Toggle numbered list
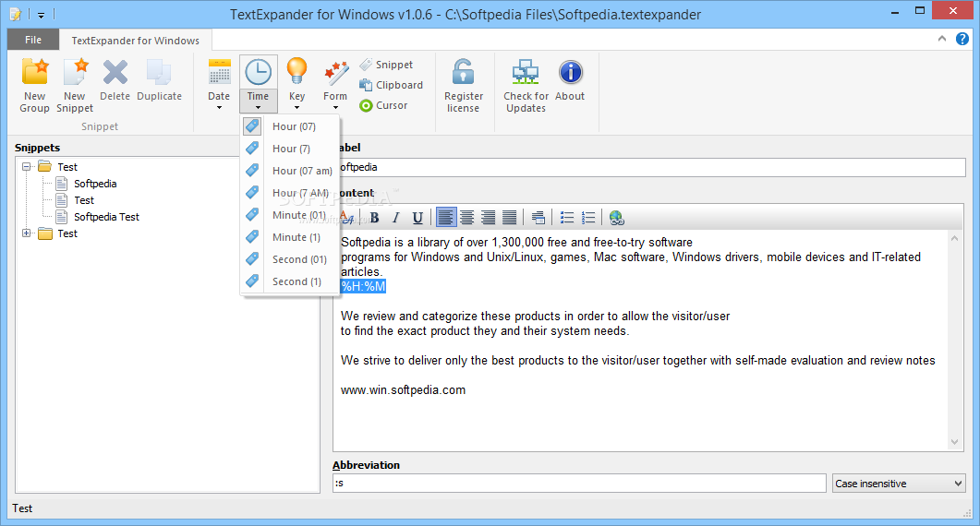The width and height of the screenshot is (980, 526). coord(588,218)
